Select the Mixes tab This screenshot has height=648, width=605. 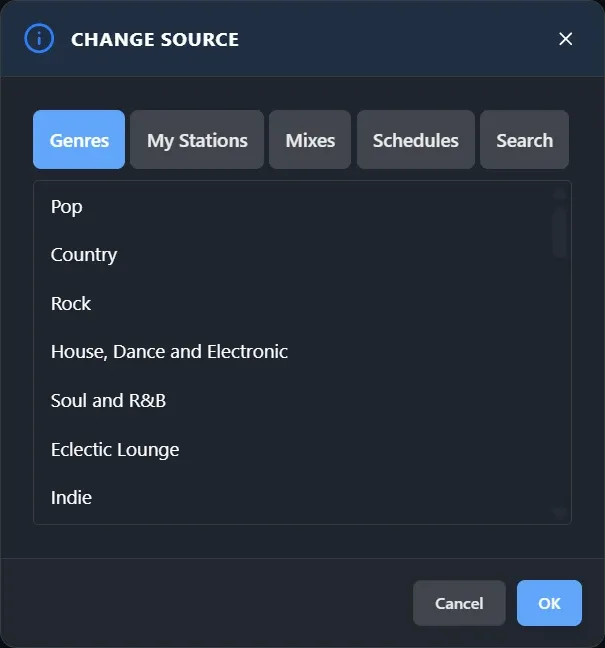(x=310, y=140)
